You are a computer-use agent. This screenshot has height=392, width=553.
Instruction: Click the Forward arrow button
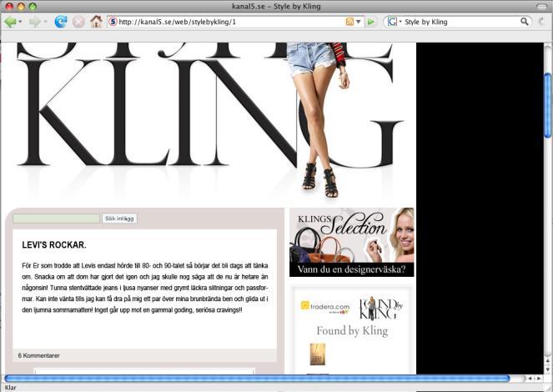(x=35, y=22)
